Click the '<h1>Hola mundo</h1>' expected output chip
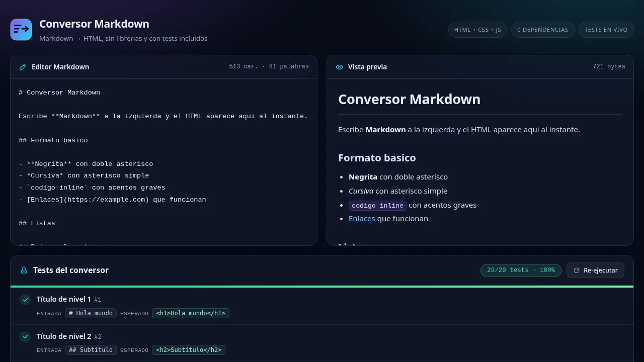644x362 pixels. tap(191, 313)
